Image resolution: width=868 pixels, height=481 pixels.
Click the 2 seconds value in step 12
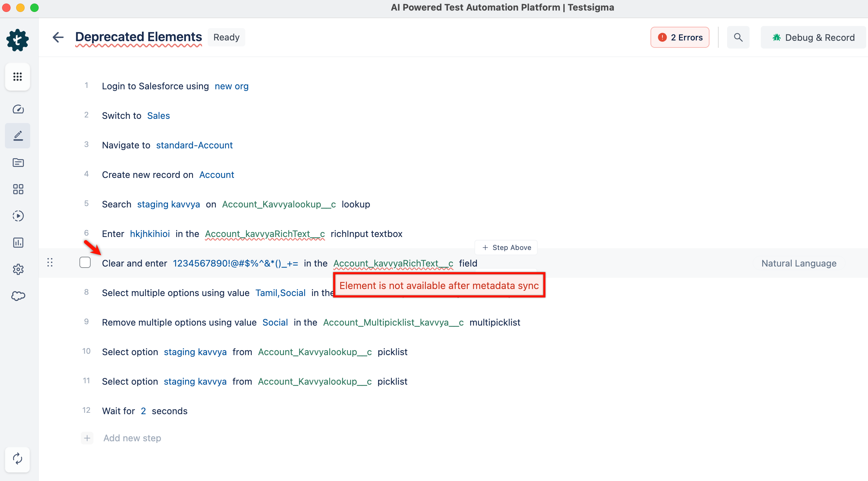(x=143, y=411)
